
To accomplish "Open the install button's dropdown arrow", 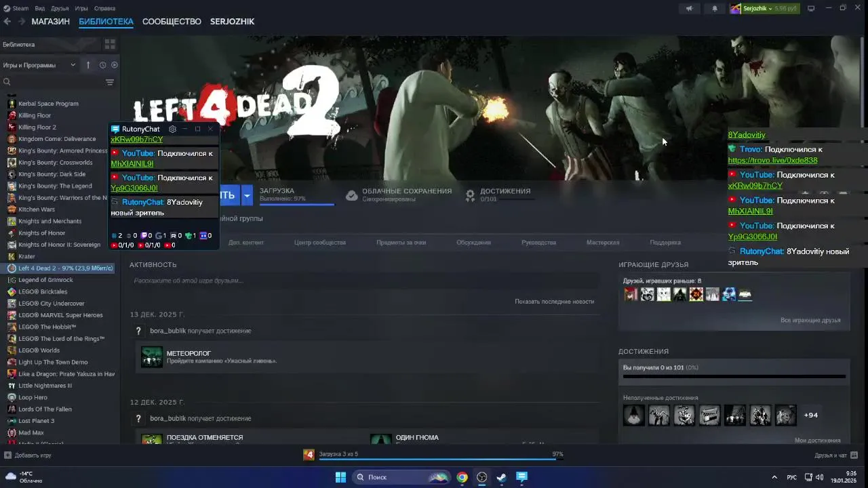I will pyautogui.click(x=247, y=195).
